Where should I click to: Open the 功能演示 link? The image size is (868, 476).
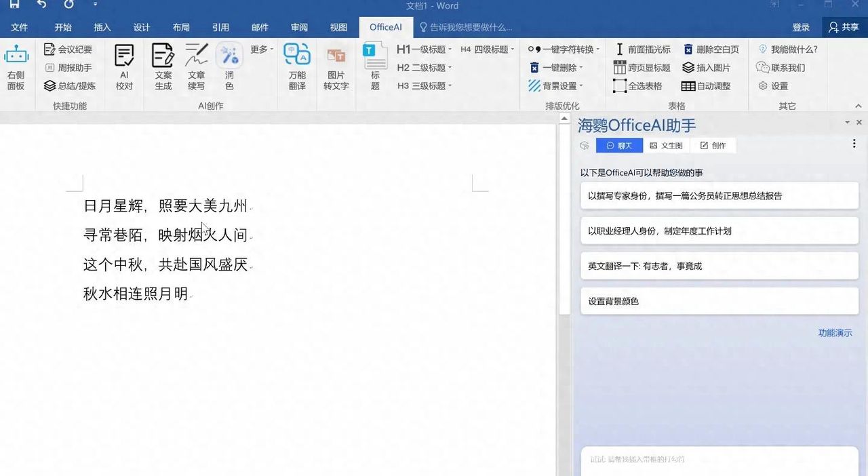point(835,333)
